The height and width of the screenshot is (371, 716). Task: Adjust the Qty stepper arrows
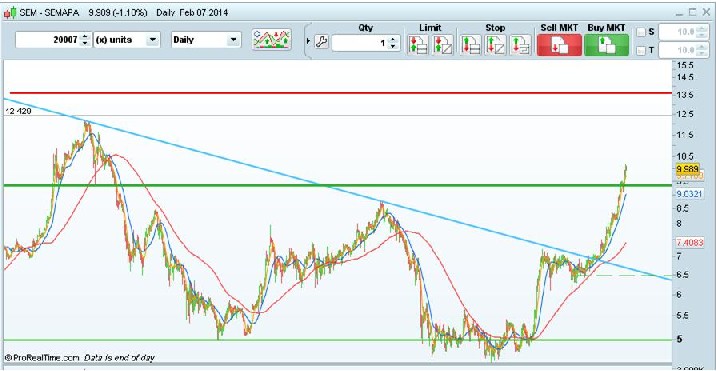coord(393,44)
